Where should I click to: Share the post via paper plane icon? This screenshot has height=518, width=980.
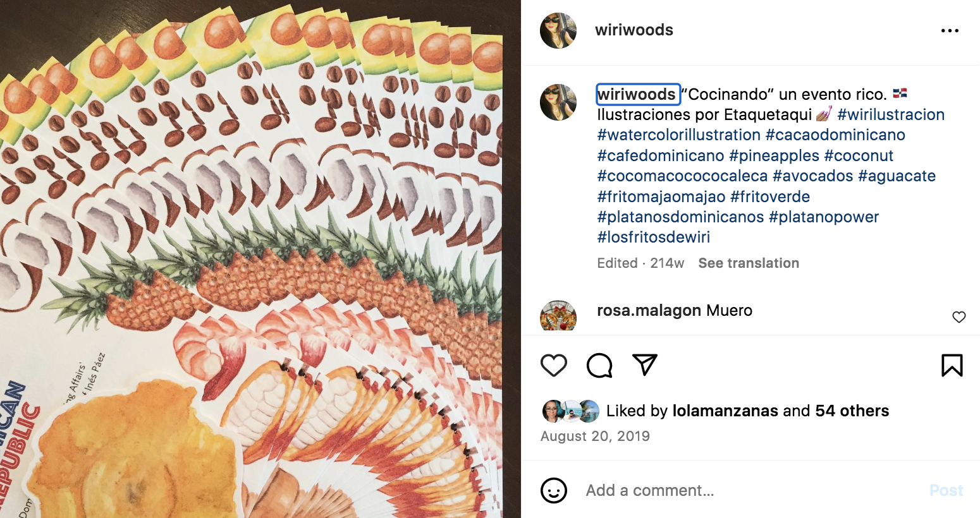tap(645, 364)
